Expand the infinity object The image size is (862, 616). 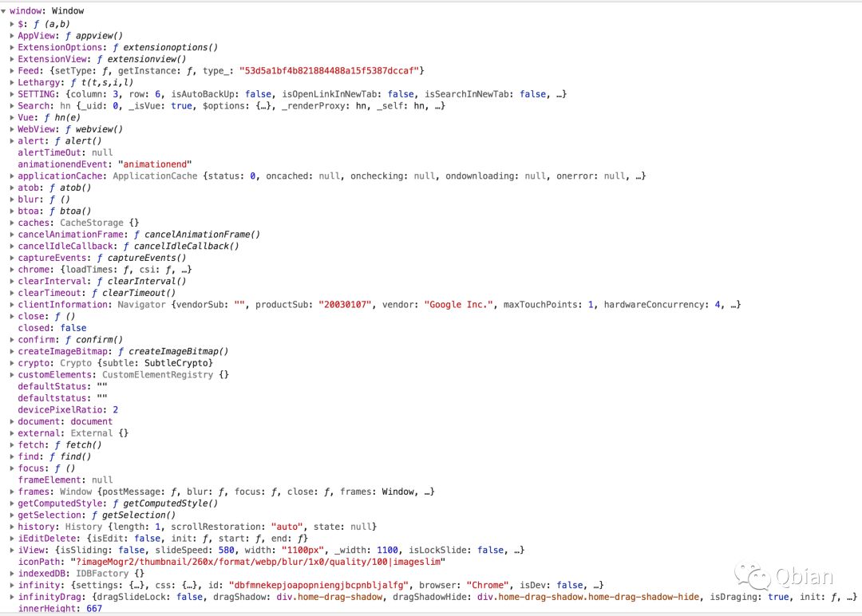11,585
